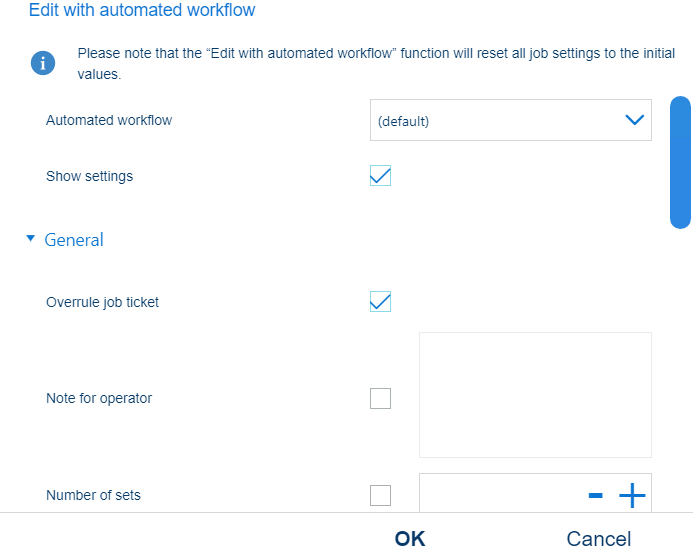Click the minus icon for Number of sets

(595, 495)
